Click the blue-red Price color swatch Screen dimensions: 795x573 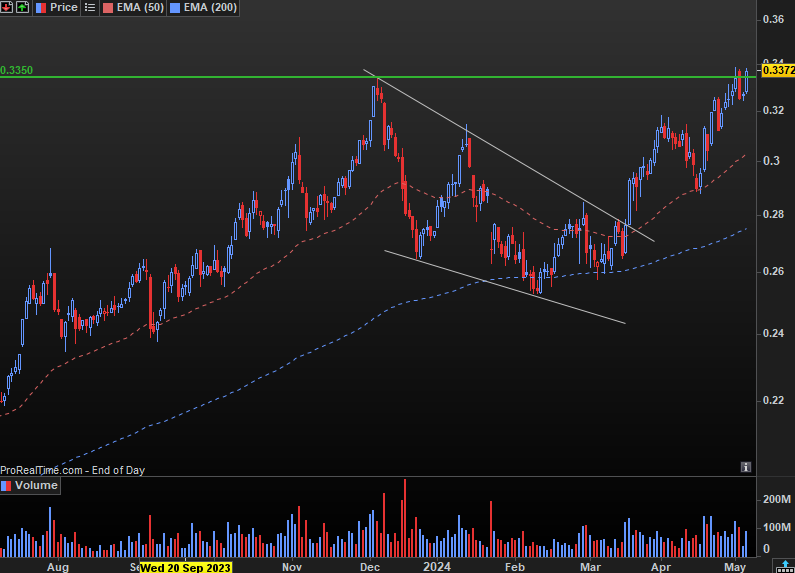[41, 8]
